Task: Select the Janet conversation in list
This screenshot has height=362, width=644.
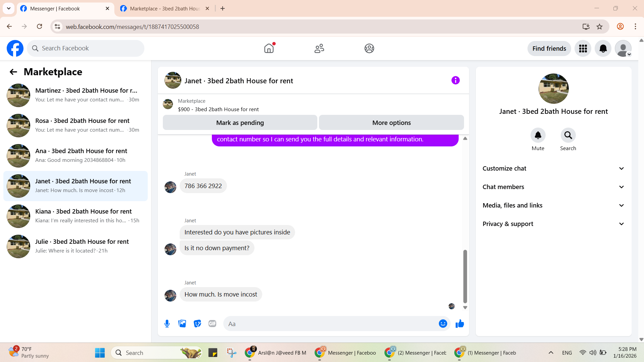Action: (x=76, y=186)
